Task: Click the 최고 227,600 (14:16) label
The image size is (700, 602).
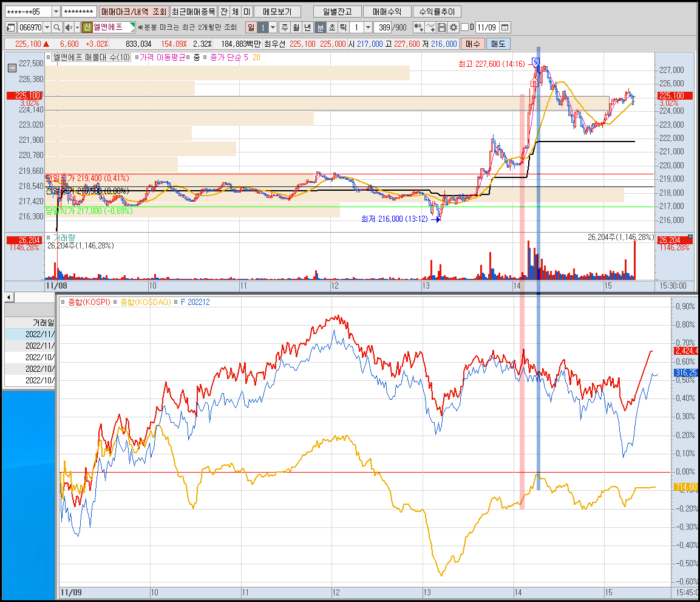Action: (492, 64)
